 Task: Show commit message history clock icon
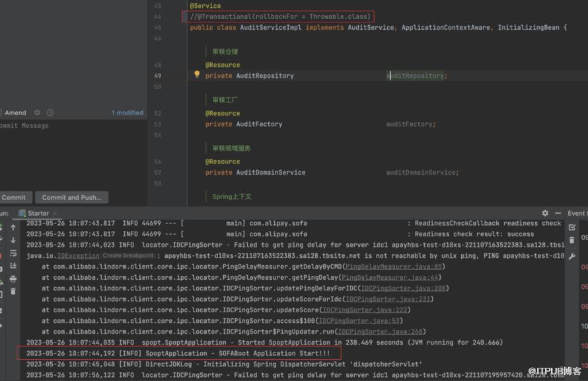pyautogui.click(x=50, y=113)
